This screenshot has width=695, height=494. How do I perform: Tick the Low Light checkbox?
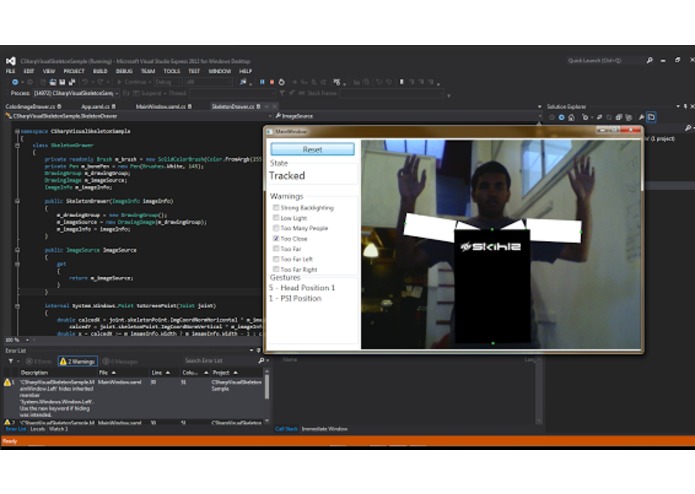click(276, 218)
